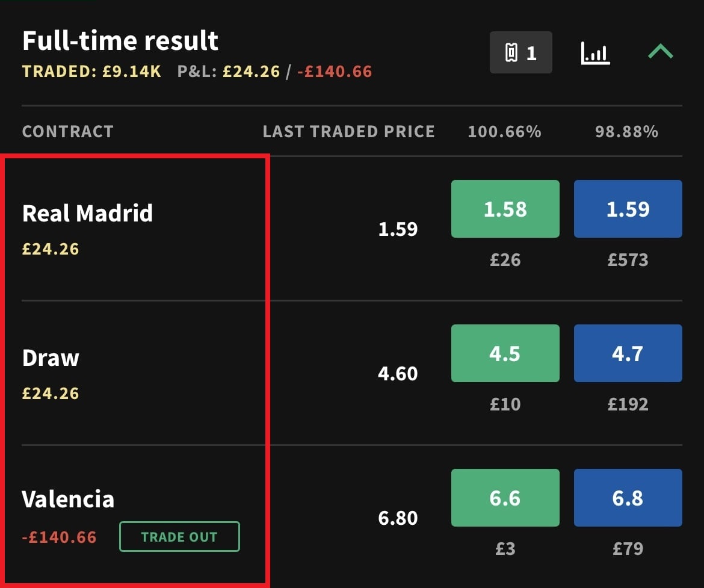Viewport: 704px width, 588px height.
Task: Show the market chart graph icon
Action: pyautogui.click(x=595, y=53)
